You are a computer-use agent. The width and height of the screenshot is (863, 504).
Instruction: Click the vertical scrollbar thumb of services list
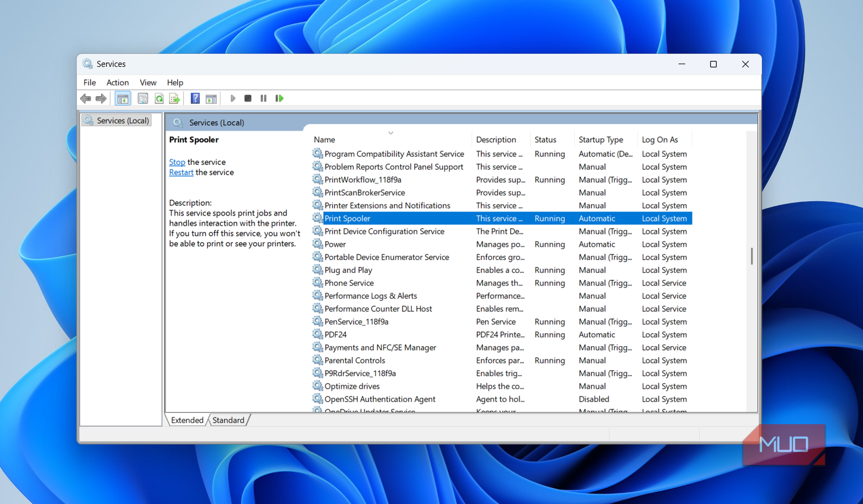pos(751,256)
